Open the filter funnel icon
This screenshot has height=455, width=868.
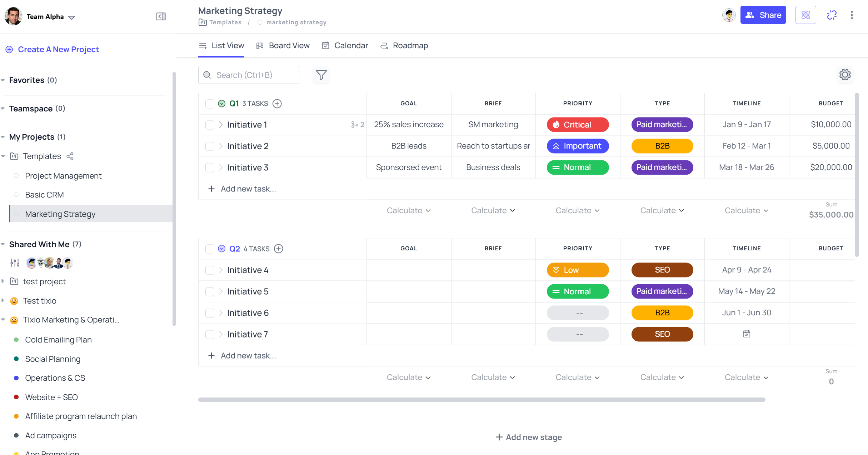(321, 75)
